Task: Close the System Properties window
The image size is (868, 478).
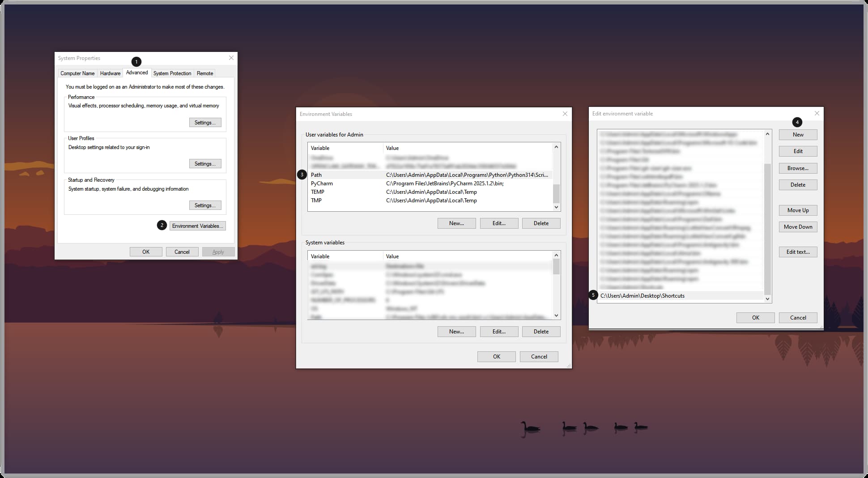Action: [231, 58]
